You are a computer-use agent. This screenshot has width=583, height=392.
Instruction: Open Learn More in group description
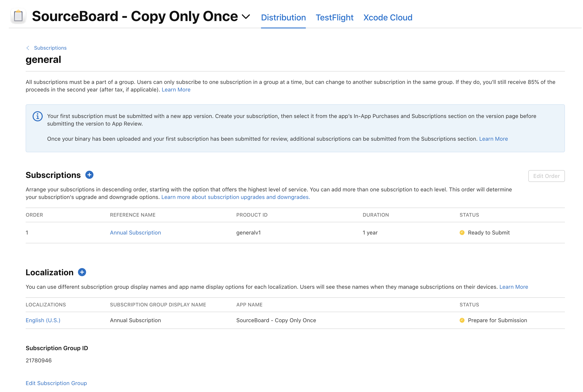[x=176, y=90]
